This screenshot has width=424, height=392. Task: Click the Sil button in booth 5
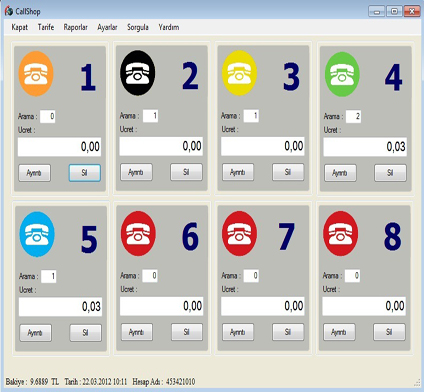85,333
